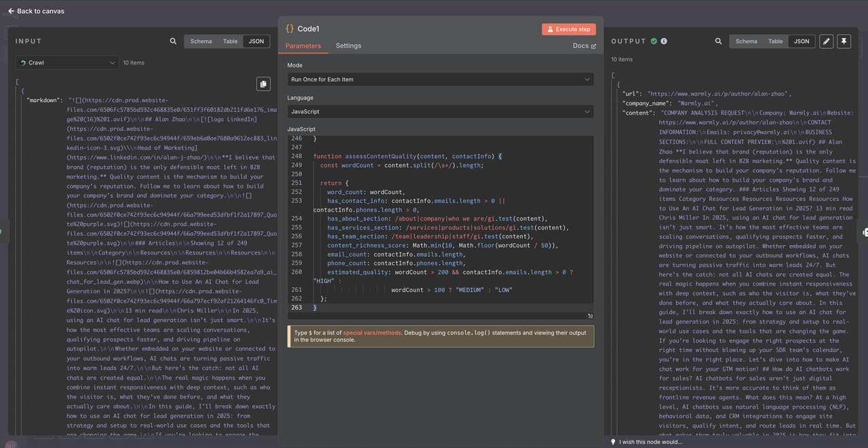This screenshot has width=868, height=448.
Task: Click the Code1 node braces icon
Action: pos(290,29)
